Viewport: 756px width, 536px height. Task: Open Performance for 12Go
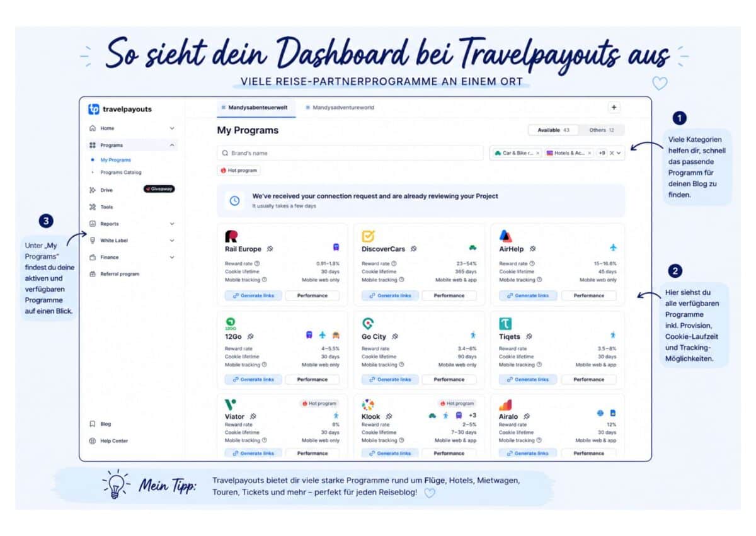312,380
